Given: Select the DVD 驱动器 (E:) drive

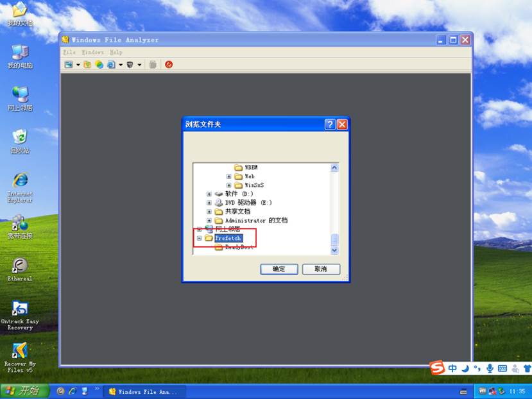Looking at the screenshot, I should pyautogui.click(x=248, y=203).
